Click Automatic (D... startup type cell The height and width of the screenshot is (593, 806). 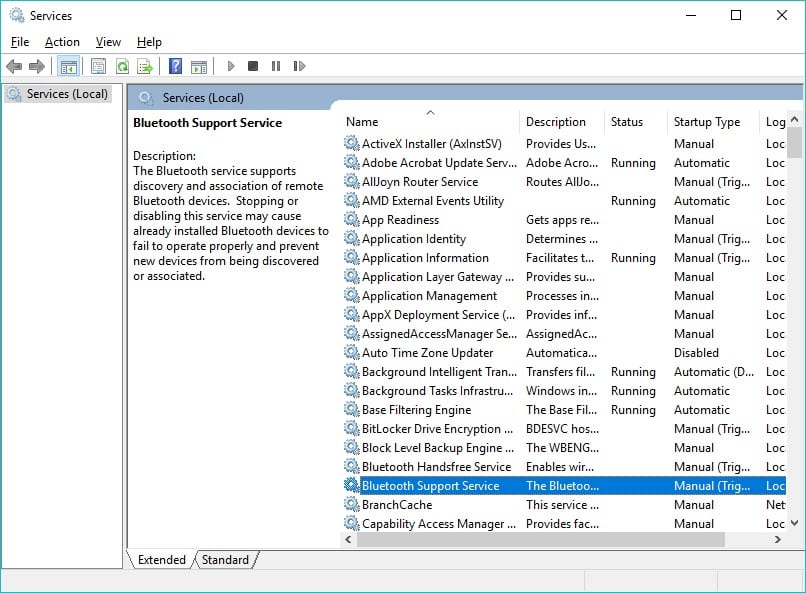713,372
